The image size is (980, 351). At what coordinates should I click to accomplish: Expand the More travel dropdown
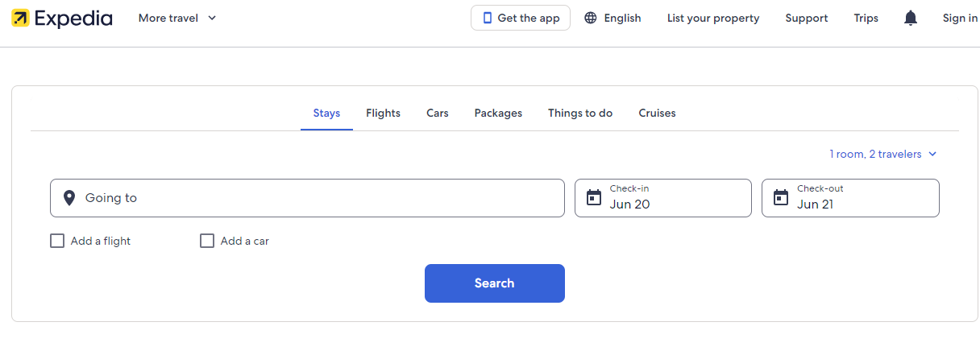[177, 18]
